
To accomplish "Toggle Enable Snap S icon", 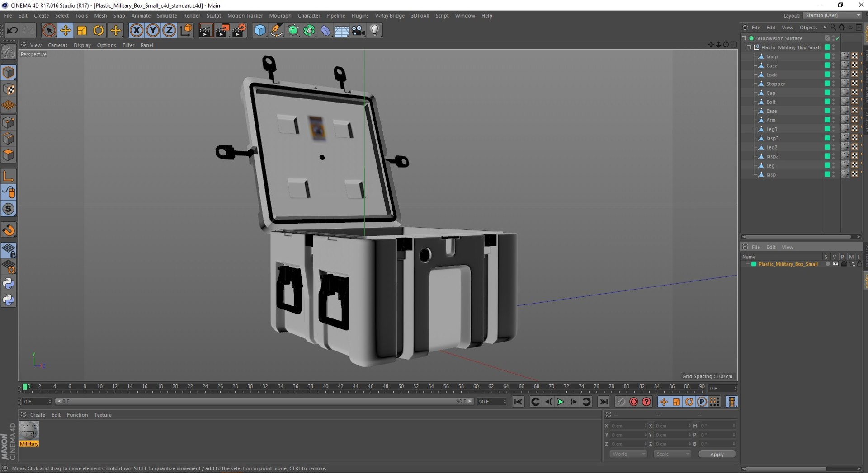I will coord(9,209).
